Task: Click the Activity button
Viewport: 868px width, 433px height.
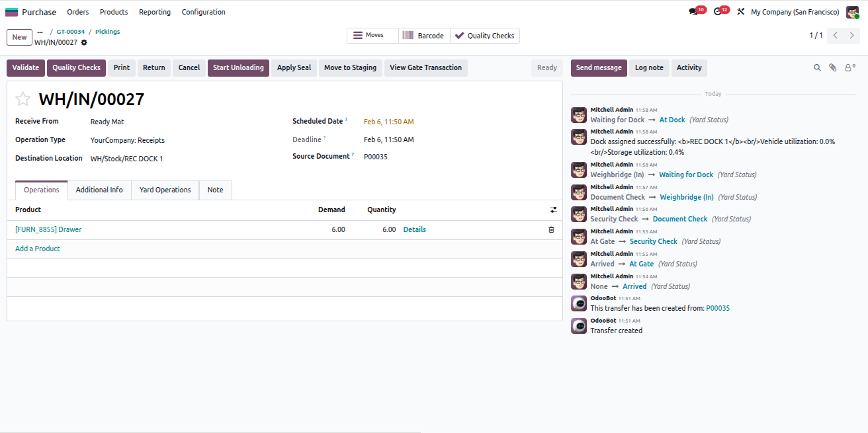Action: click(689, 67)
